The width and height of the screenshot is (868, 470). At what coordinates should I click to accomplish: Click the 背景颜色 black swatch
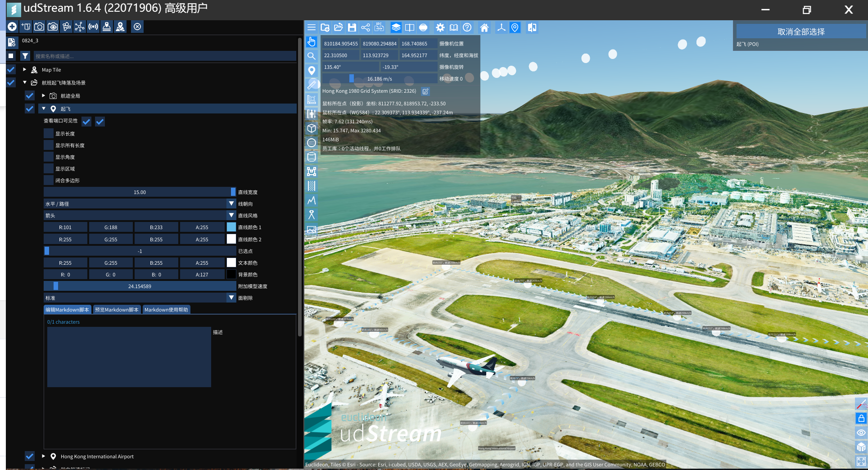[x=231, y=274]
